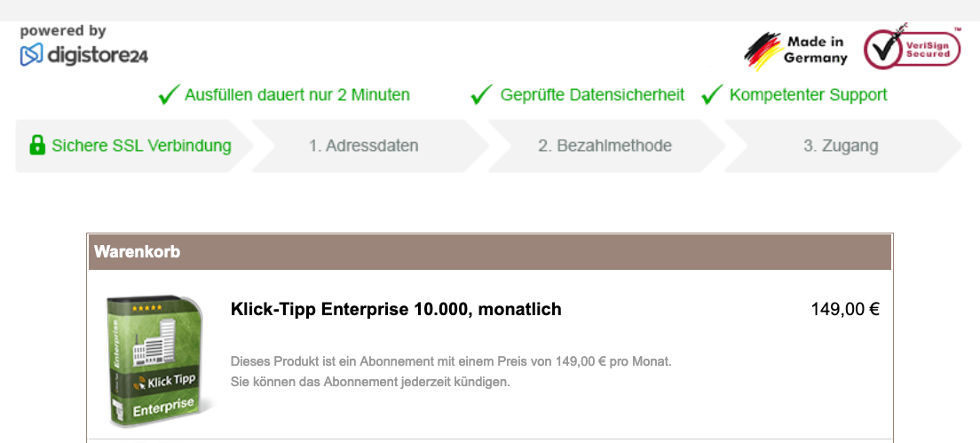Click the subscription description text
This screenshot has height=443, width=980.
tap(451, 372)
